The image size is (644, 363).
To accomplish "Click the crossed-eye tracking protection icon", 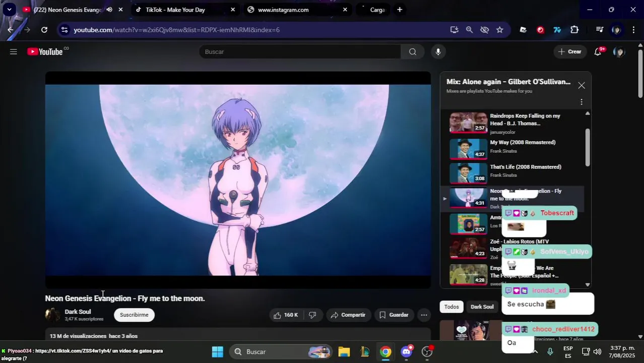I will tap(485, 30).
